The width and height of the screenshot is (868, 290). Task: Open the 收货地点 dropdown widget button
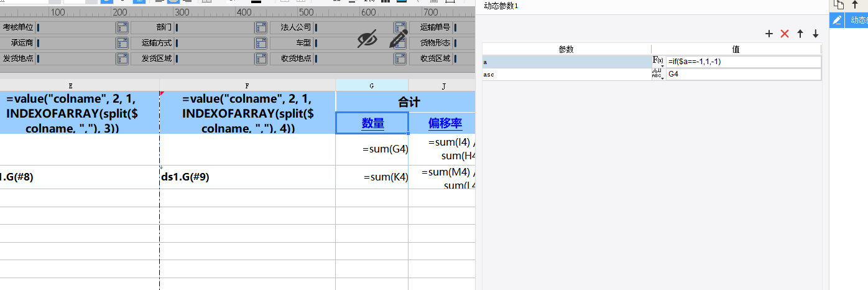coord(400,58)
